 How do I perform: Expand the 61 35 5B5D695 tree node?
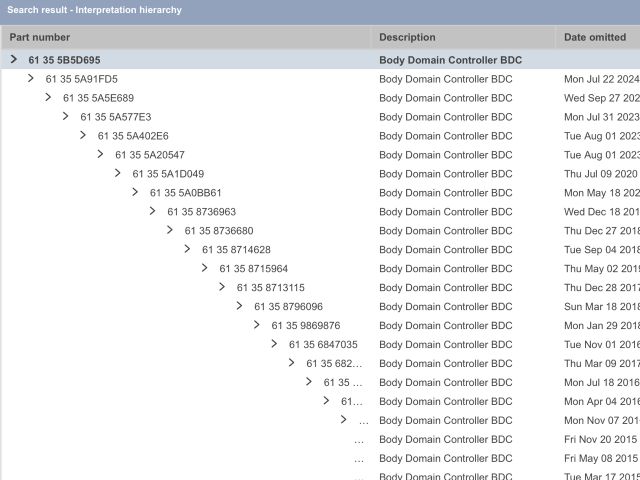pyautogui.click(x=14, y=60)
